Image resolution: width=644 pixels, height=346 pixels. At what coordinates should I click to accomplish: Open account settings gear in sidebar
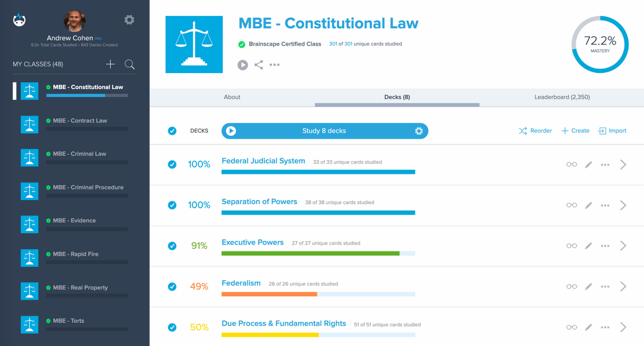pos(129,20)
